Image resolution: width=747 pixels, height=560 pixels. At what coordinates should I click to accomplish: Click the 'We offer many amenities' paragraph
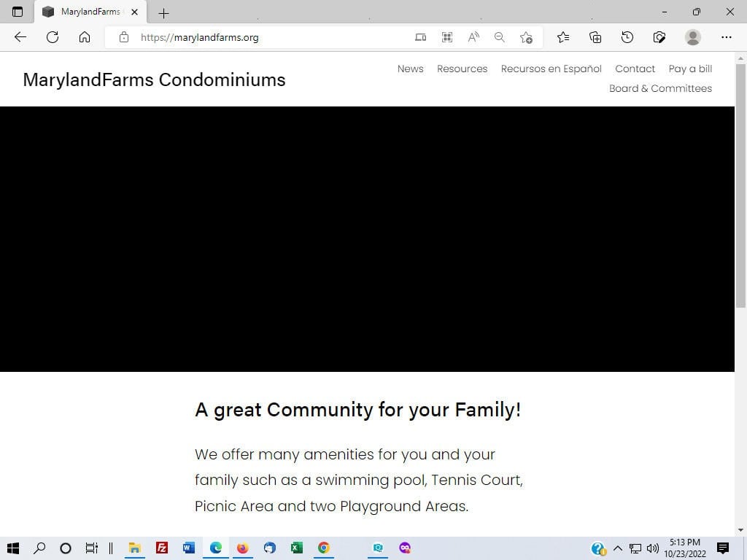point(359,480)
